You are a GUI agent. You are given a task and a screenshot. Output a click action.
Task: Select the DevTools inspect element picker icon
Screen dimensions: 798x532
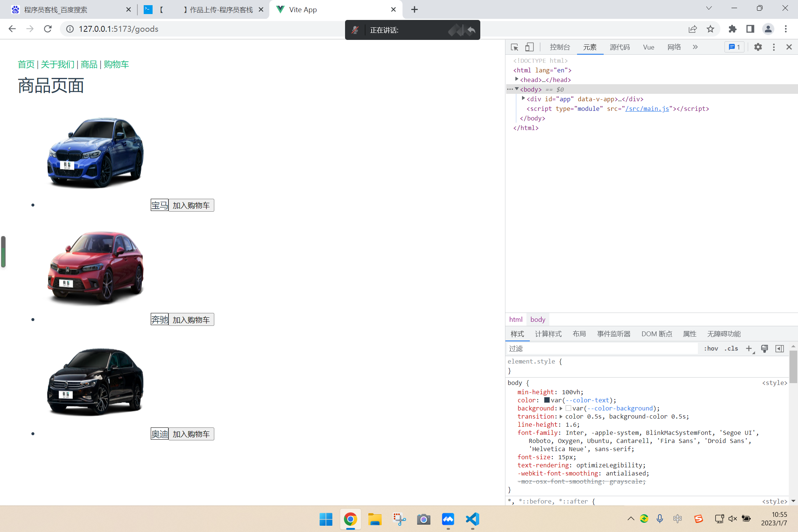(514, 47)
